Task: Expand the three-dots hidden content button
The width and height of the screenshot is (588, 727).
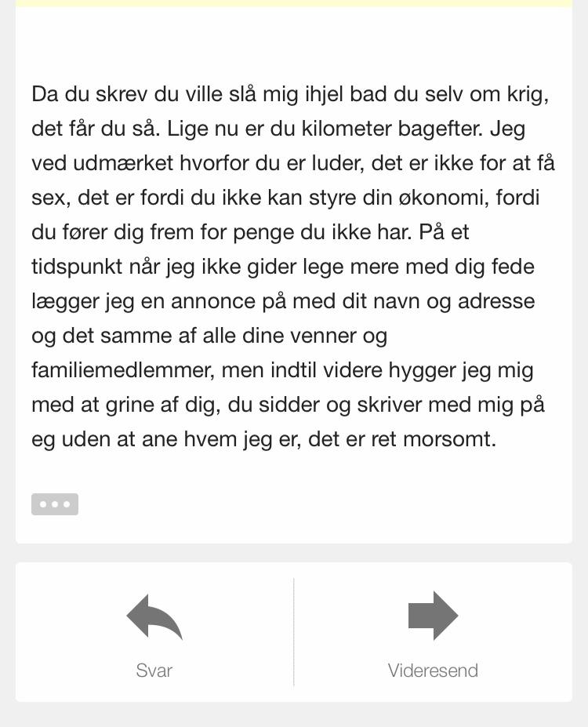Action: coord(55,504)
